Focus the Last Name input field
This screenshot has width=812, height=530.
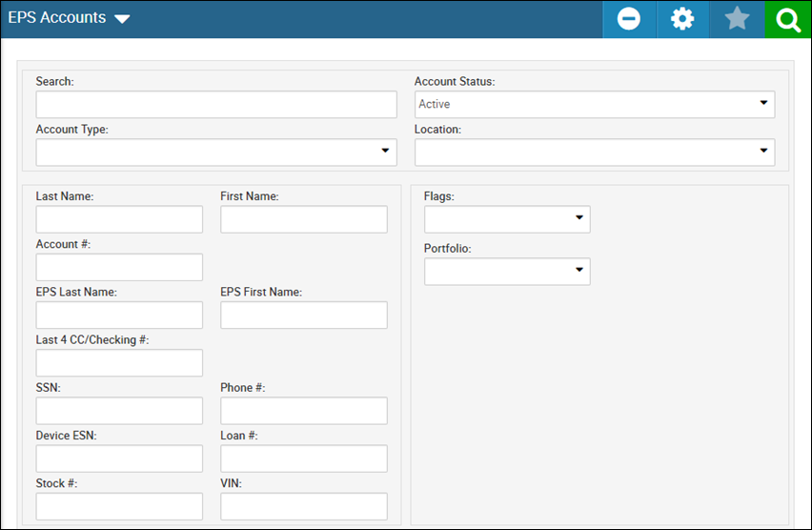click(119, 219)
